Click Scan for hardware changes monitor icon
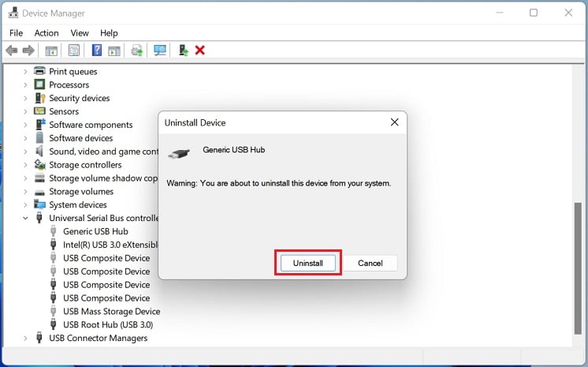 pos(160,51)
